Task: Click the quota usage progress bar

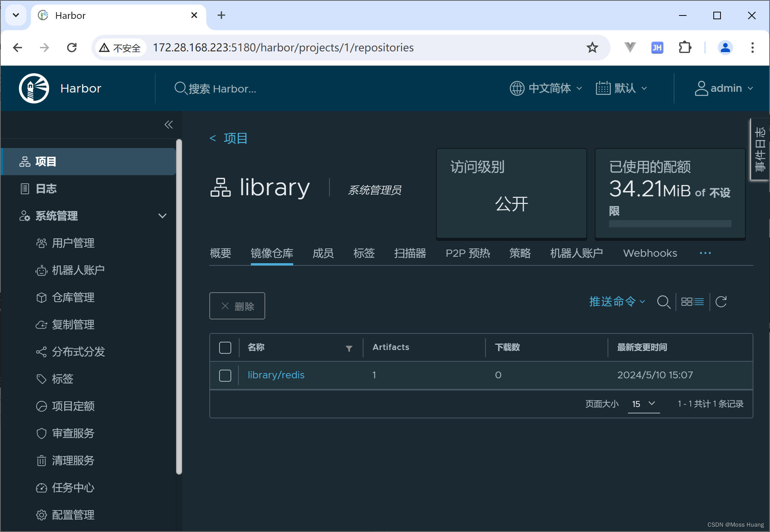Action: tap(670, 224)
